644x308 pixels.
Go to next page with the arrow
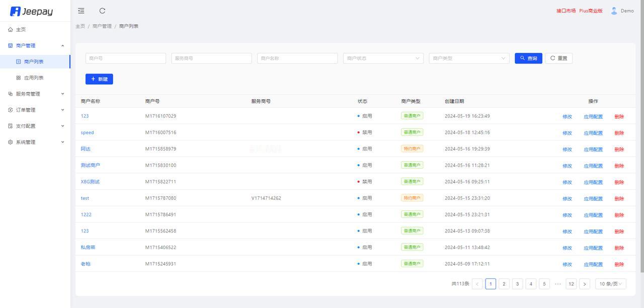(x=584, y=284)
